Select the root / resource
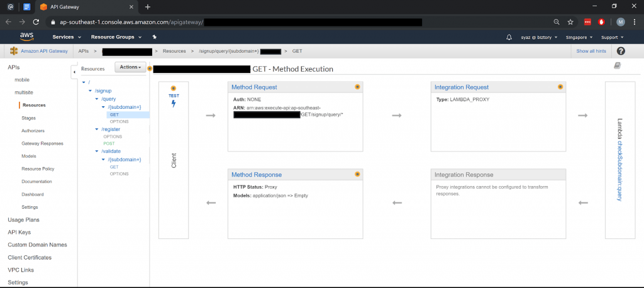This screenshot has width=644, height=288. [x=89, y=82]
